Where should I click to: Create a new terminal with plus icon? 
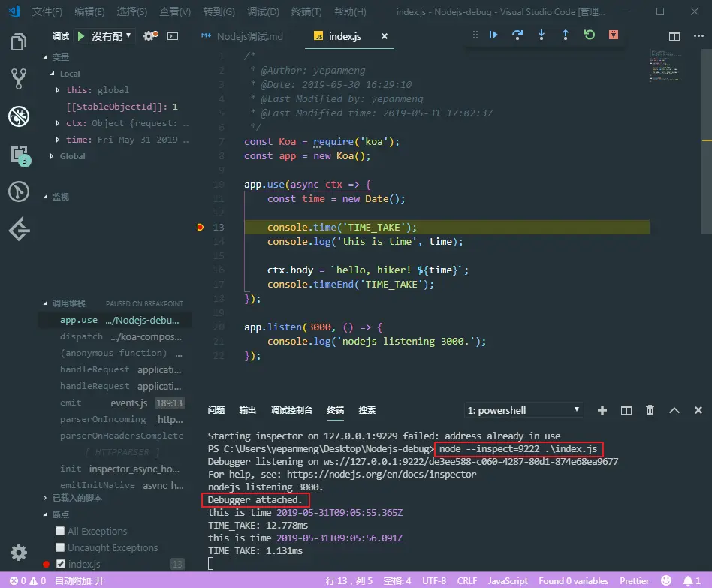602,410
